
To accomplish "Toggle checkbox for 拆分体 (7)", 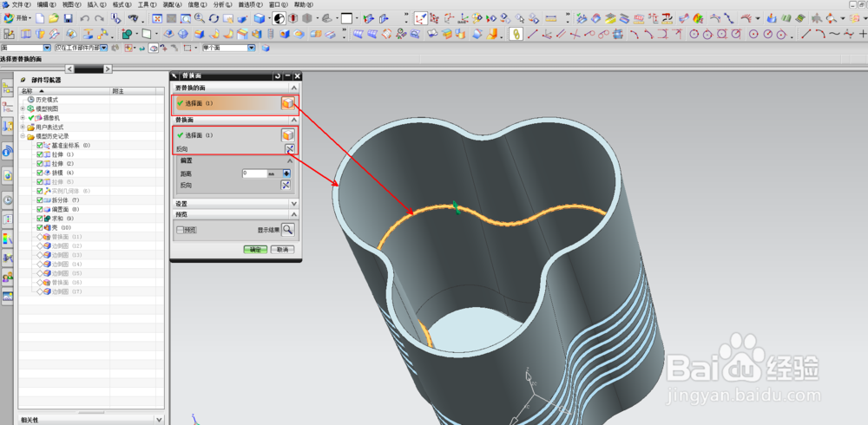I will pyautogui.click(x=39, y=199).
